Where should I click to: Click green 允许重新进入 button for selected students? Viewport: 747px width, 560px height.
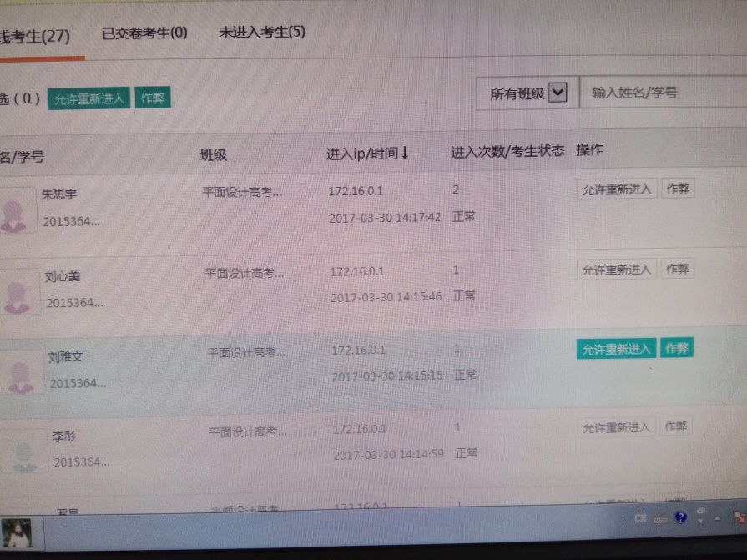click(88, 98)
